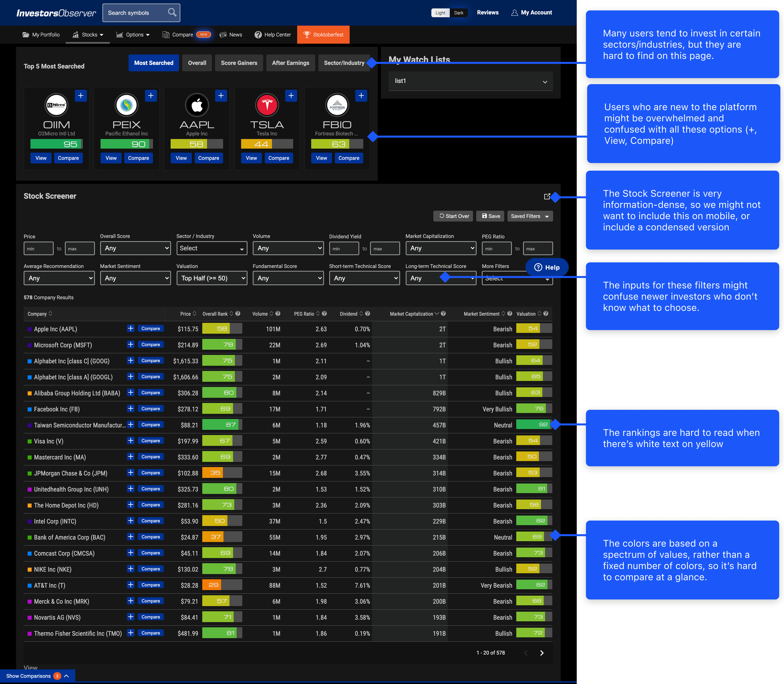
Task: Open Fundamental Score dropdown
Action: pos(288,278)
